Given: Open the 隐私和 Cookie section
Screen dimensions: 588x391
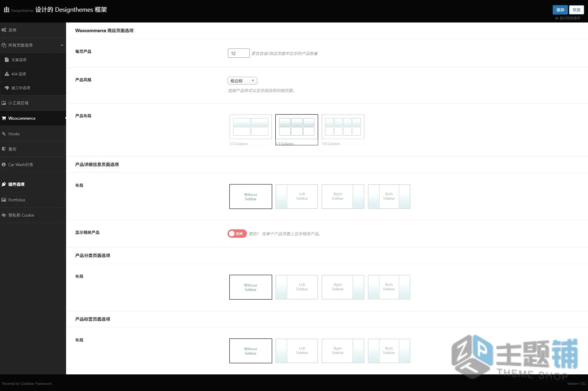Looking at the screenshot, I should coord(33,215).
